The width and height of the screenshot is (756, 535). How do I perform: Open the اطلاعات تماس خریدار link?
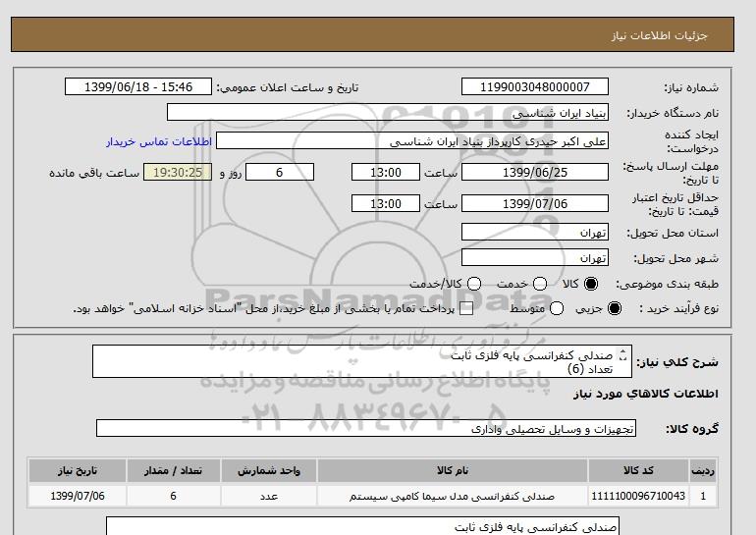coord(159,141)
